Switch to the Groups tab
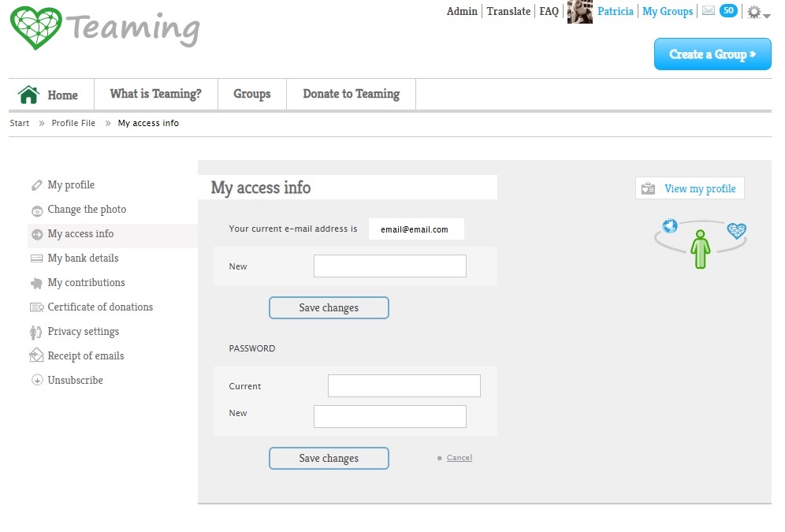The height and width of the screenshot is (532, 785). coord(251,94)
